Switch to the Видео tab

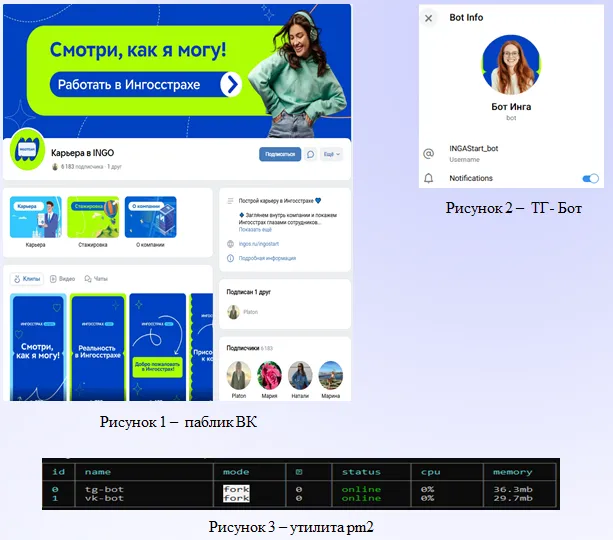click(63, 278)
